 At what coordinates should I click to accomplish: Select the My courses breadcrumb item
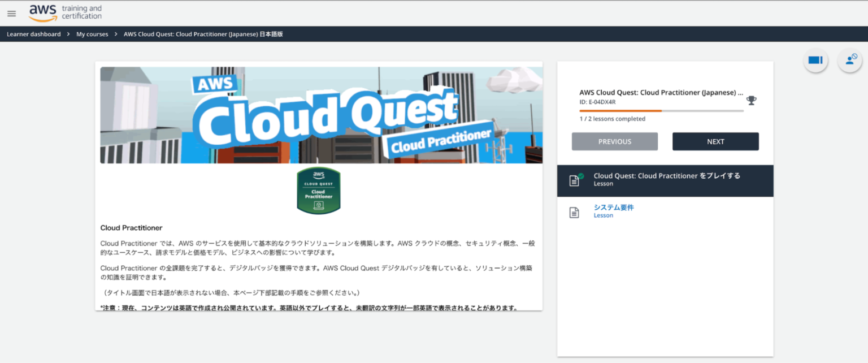tap(92, 34)
